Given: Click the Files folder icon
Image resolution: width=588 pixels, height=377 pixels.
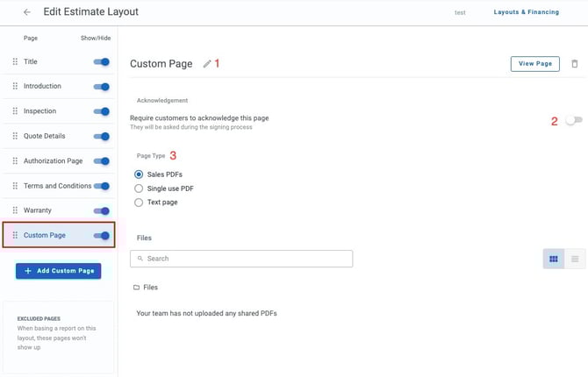Looking at the screenshot, I should (x=136, y=288).
